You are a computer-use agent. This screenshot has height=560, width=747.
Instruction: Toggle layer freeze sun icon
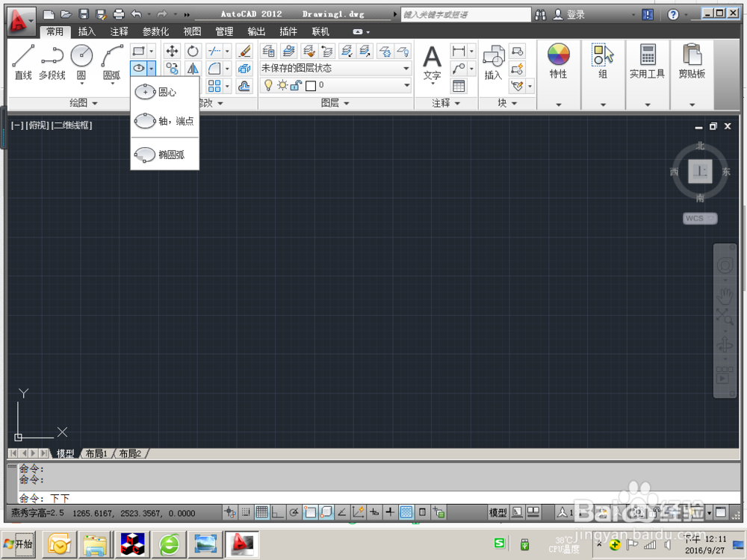282,85
